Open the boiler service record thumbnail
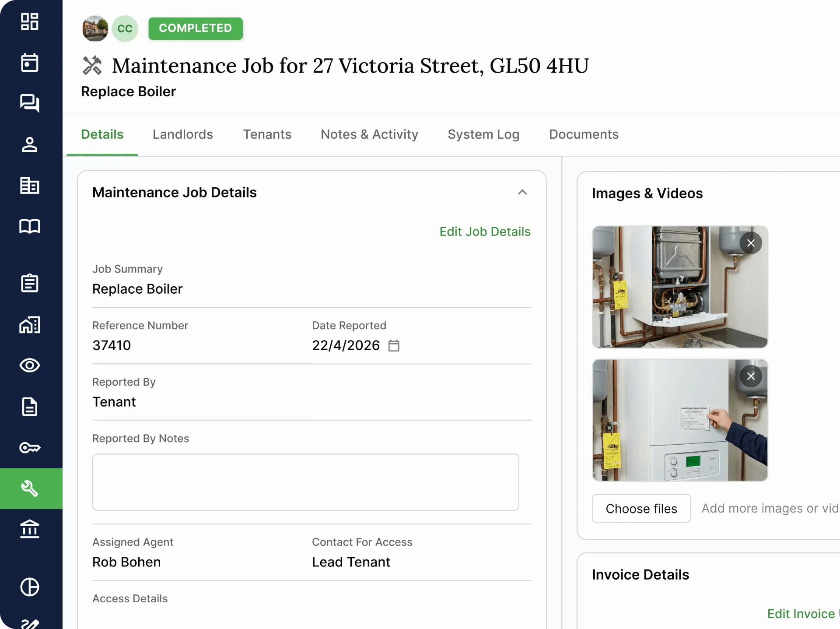 [x=680, y=420]
